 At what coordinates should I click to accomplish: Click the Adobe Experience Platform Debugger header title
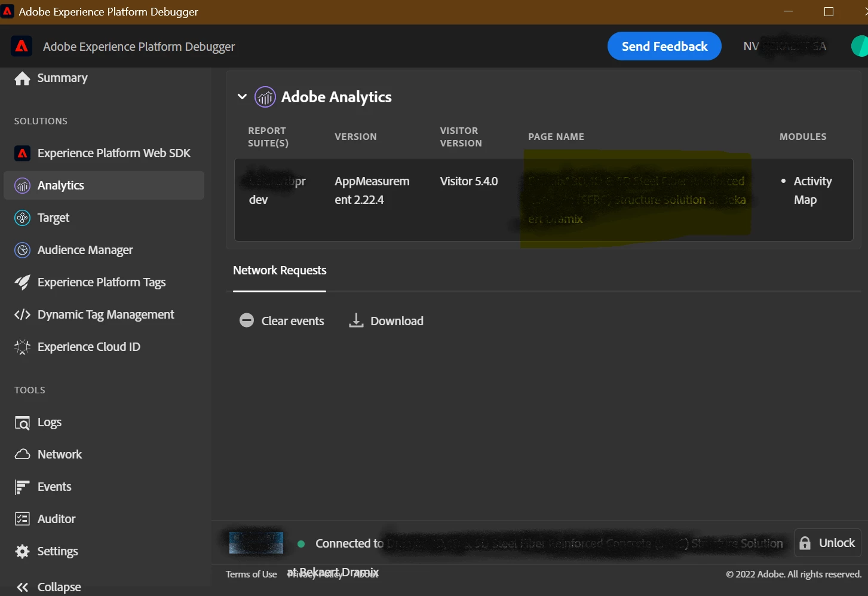click(139, 47)
